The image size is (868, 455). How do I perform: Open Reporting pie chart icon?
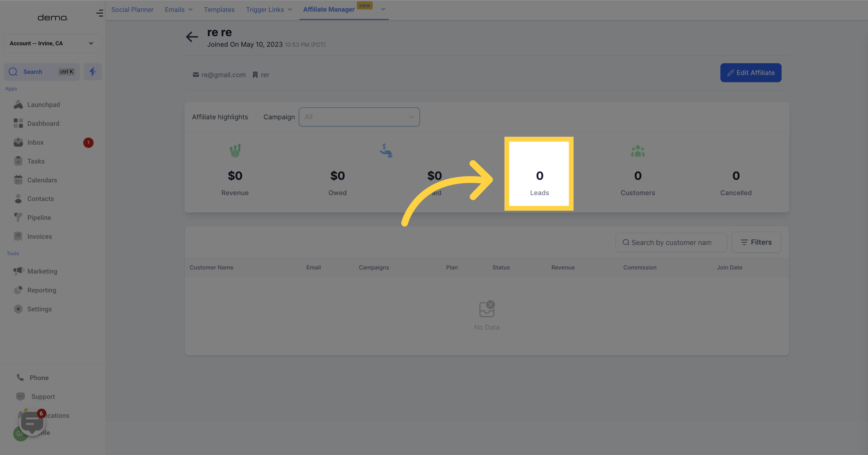point(18,290)
